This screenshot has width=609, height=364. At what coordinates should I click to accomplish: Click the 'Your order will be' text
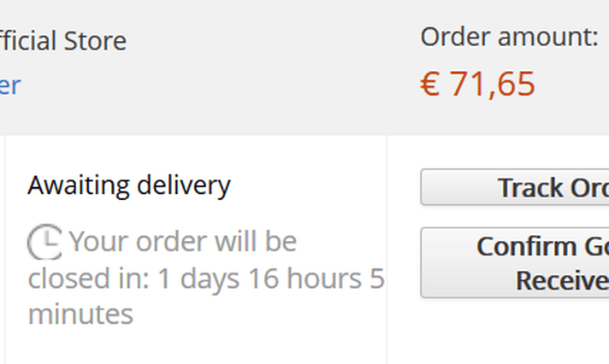(x=183, y=241)
